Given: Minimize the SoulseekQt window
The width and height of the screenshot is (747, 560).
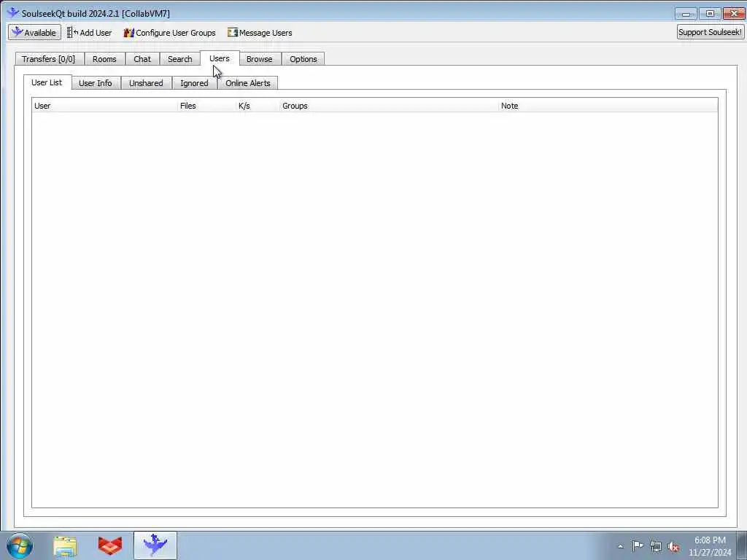Looking at the screenshot, I should point(686,14).
